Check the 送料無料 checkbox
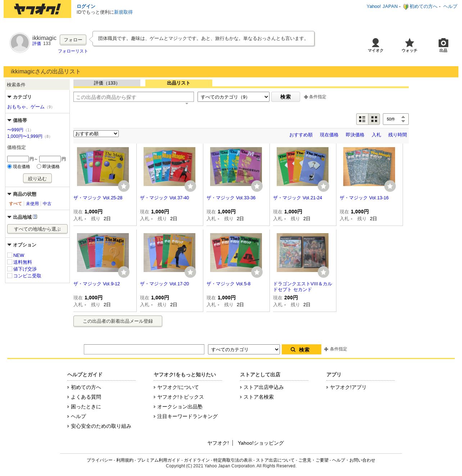462x476 pixels. pos(10,262)
